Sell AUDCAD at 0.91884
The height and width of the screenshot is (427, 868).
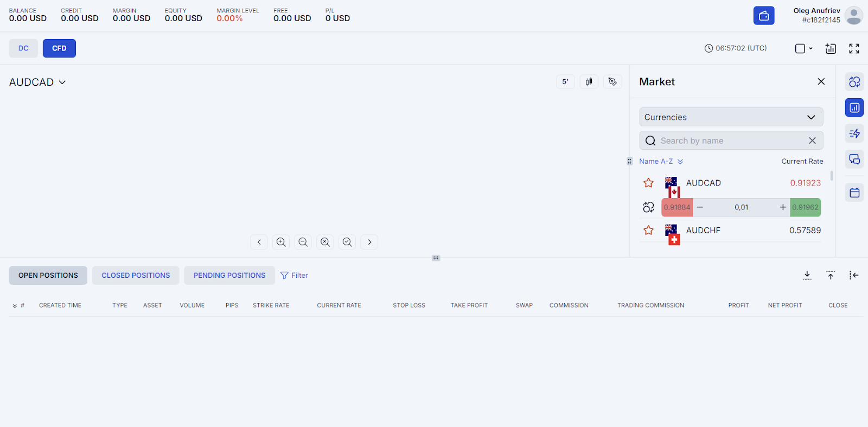(677, 207)
